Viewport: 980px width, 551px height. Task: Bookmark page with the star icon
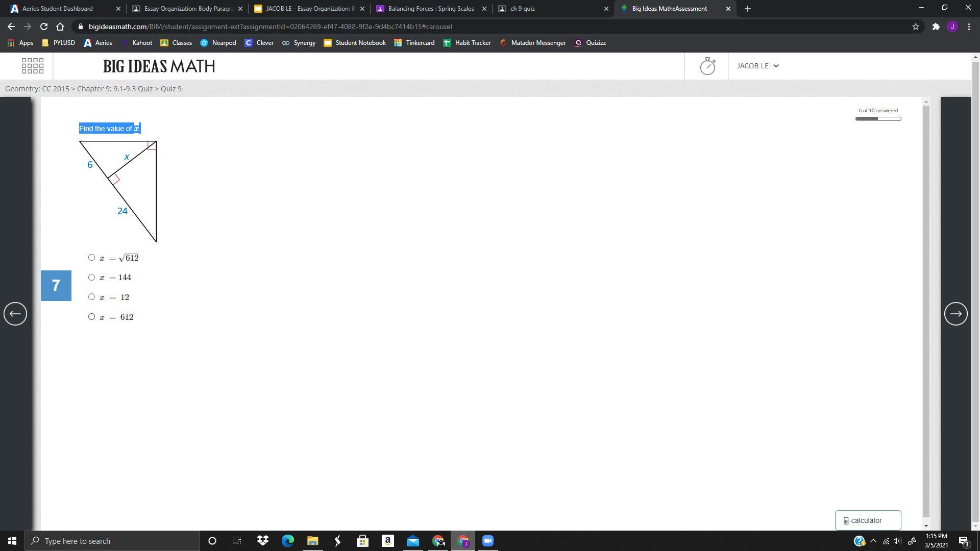pyautogui.click(x=915, y=27)
